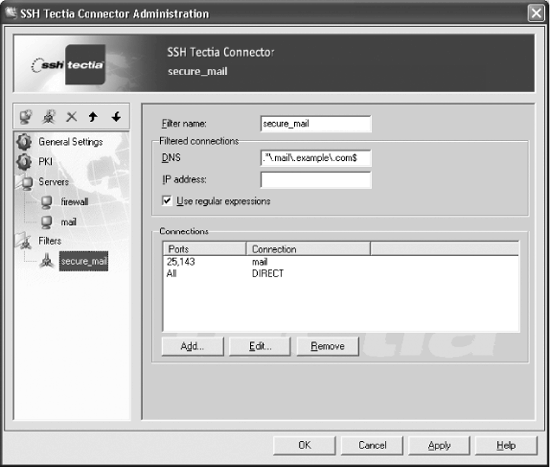The image size is (550, 467).
Task: Select the secure_mail filter entry
Action: coord(83,261)
